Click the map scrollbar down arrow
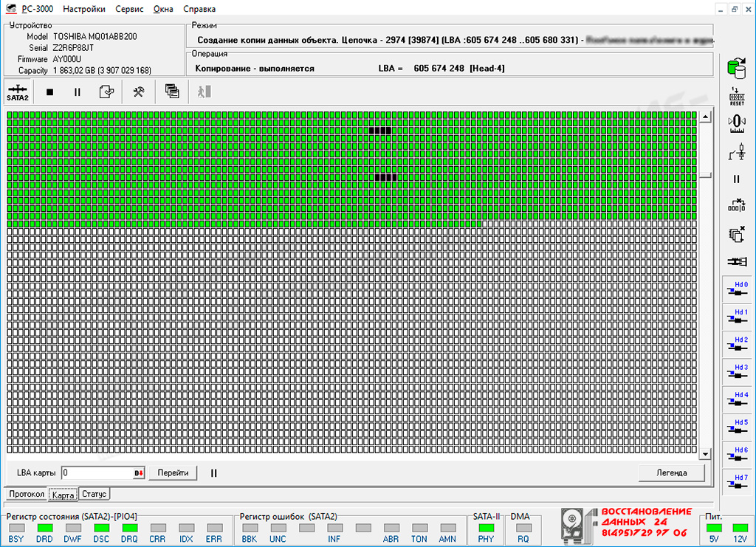The width and height of the screenshot is (756, 547). point(705,454)
